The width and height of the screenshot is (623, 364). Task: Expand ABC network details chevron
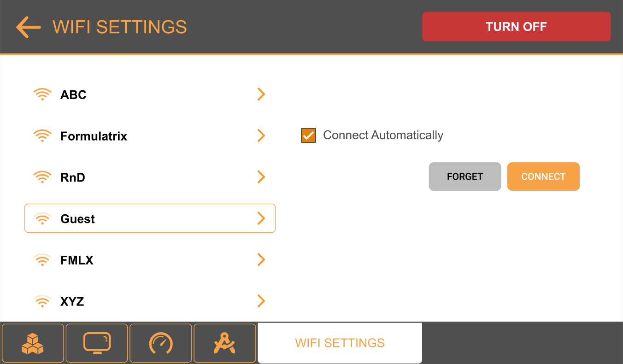click(x=261, y=94)
